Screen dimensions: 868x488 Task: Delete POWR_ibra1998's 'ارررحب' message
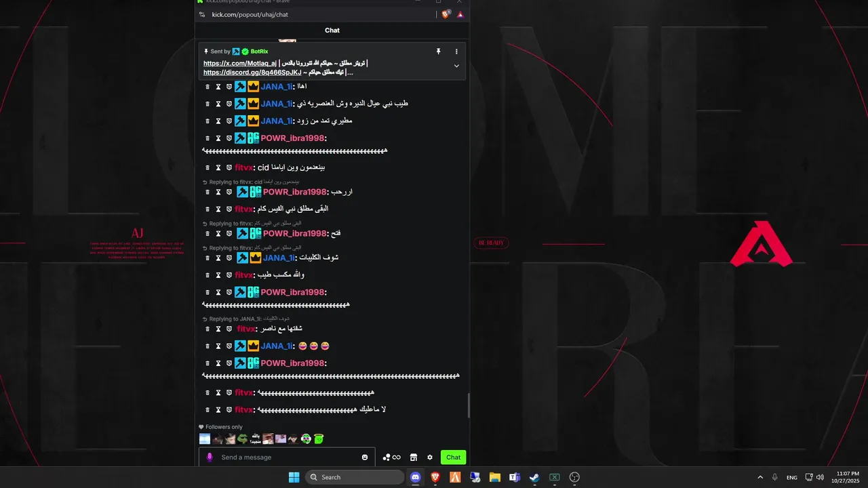pyautogui.click(x=208, y=192)
